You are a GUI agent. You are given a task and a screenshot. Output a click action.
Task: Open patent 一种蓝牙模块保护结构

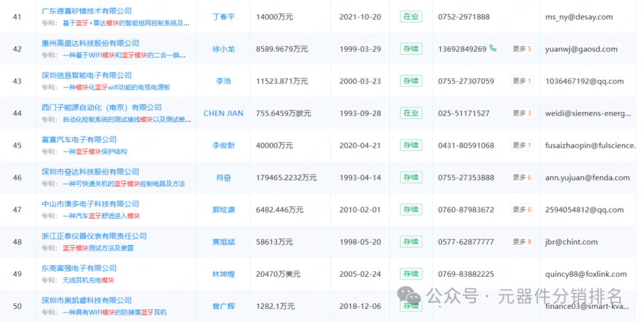point(95,151)
